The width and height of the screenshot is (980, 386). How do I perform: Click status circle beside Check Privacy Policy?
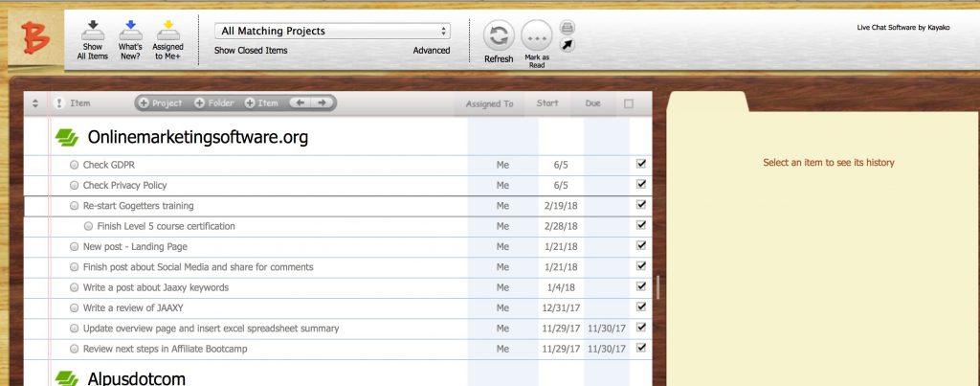75,185
